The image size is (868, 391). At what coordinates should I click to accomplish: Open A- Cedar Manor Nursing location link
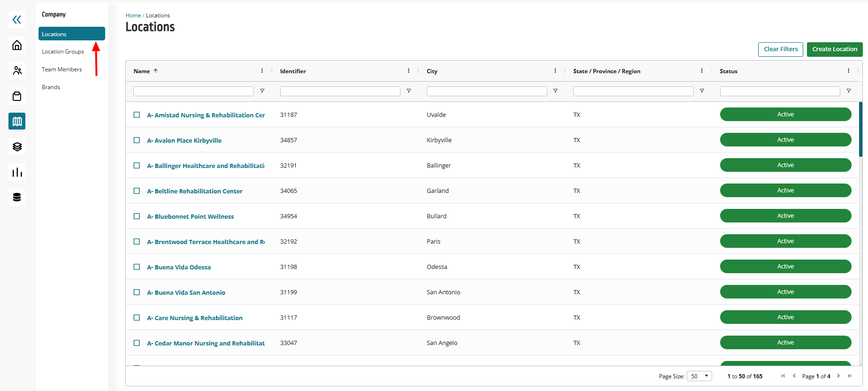[x=206, y=343]
